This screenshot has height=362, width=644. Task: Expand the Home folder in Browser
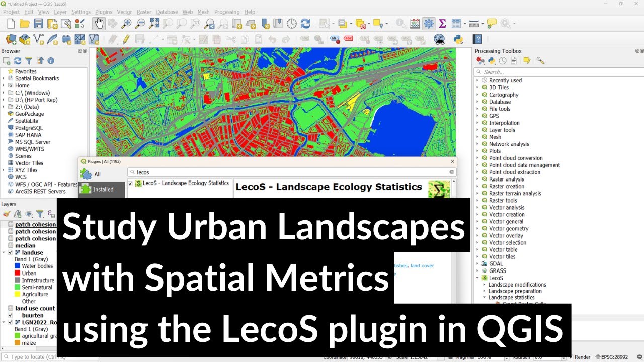(x=4, y=85)
